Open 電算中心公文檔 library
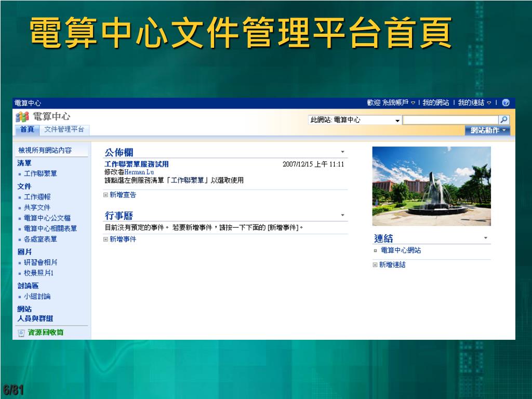The width and height of the screenshot is (532, 399). click(47, 218)
